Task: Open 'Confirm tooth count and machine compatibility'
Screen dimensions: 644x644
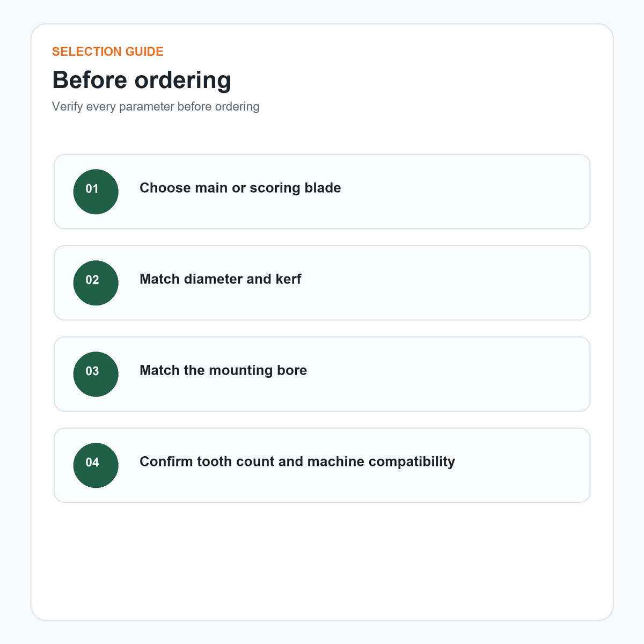Action: click(297, 462)
